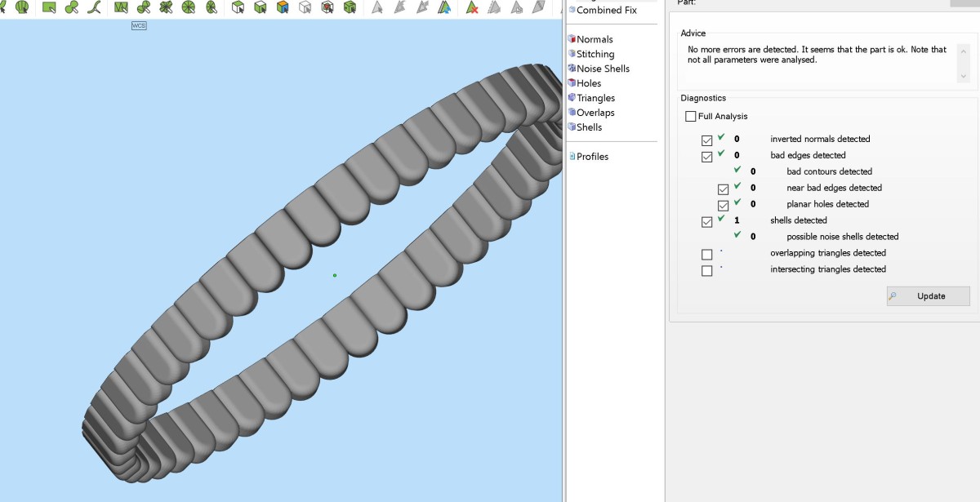Select Noise Shells in the fix list

coord(603,69)
